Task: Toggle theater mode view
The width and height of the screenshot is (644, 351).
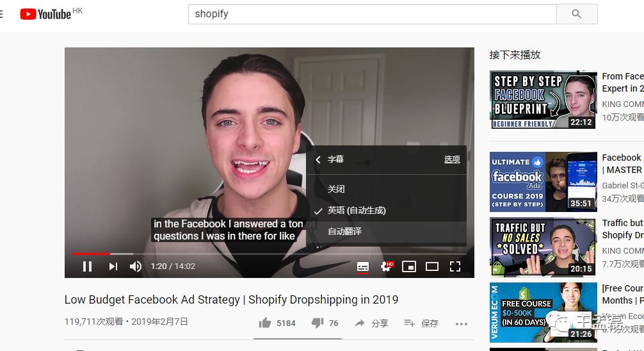Action: [x=431, y=266]
